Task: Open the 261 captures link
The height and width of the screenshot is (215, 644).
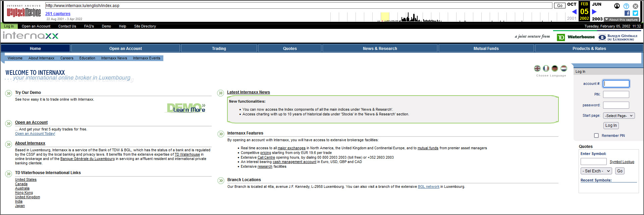Action: coord(58,14)
